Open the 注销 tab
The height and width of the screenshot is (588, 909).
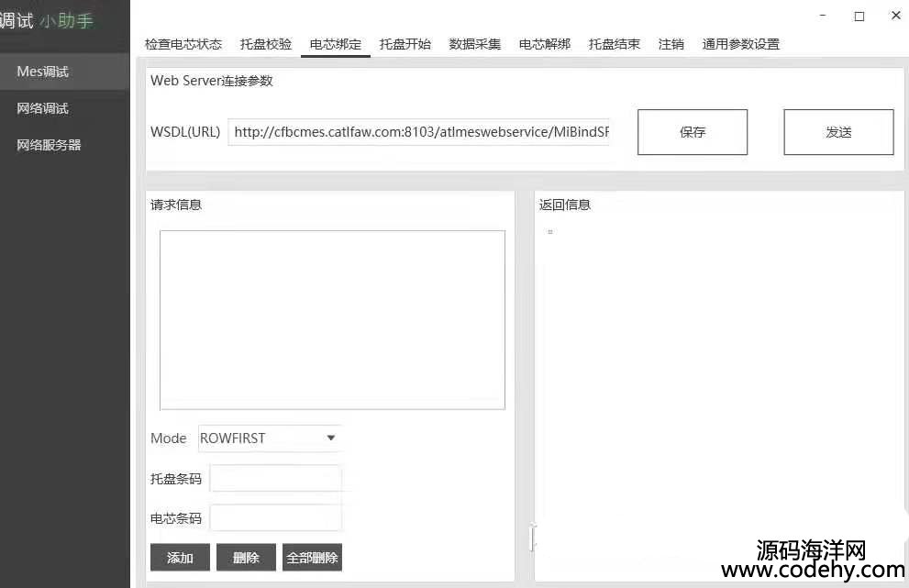[x=671, y=44]
